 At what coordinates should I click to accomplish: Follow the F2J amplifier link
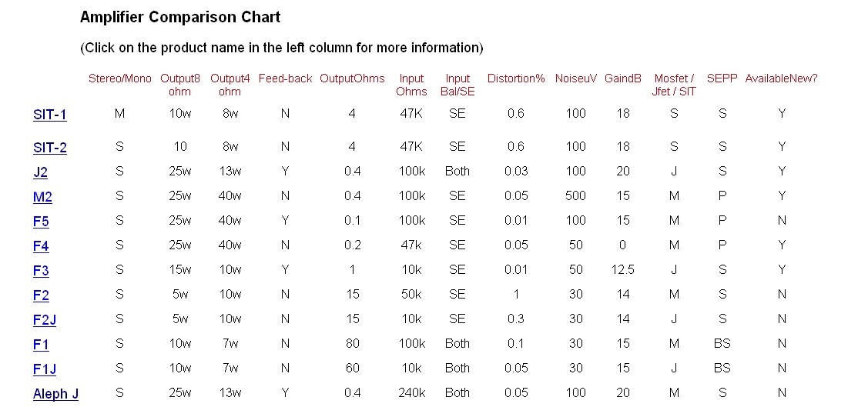pos(45,320)
